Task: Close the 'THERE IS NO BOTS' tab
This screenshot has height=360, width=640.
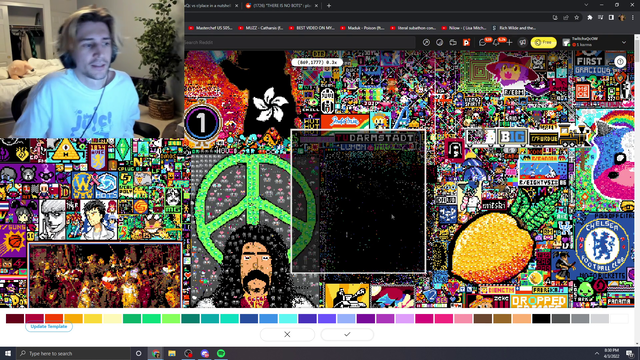Action: pos(316,6)
